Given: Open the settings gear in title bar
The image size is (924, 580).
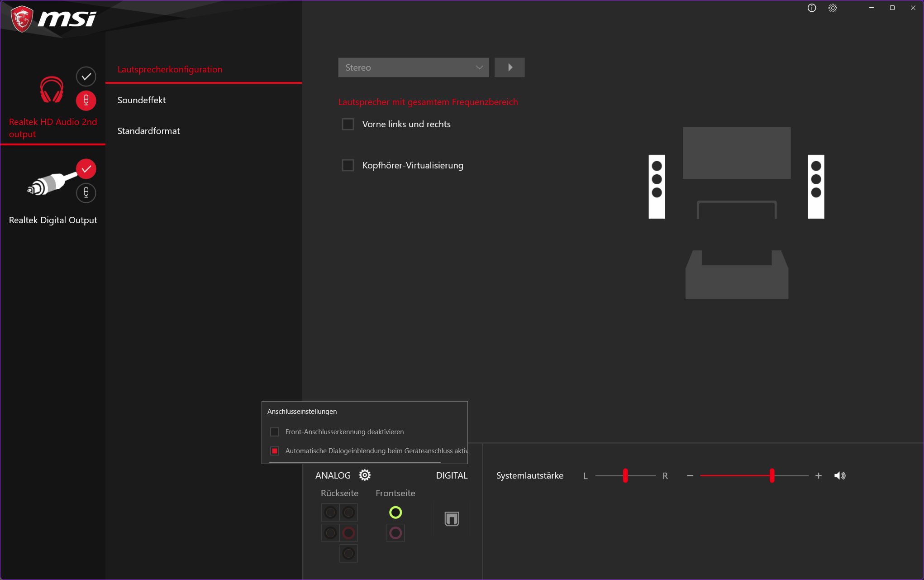Looking at the screenshot, I should pos(833,8).
